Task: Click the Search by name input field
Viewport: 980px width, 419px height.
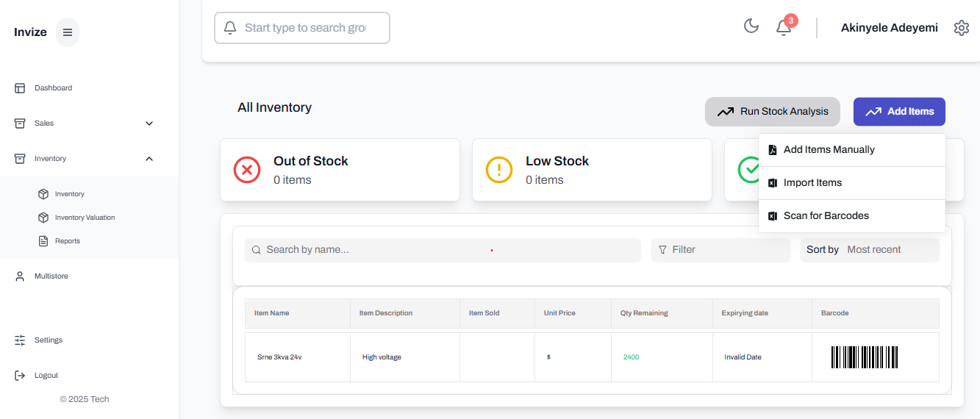Action: (x=443, y=250)
